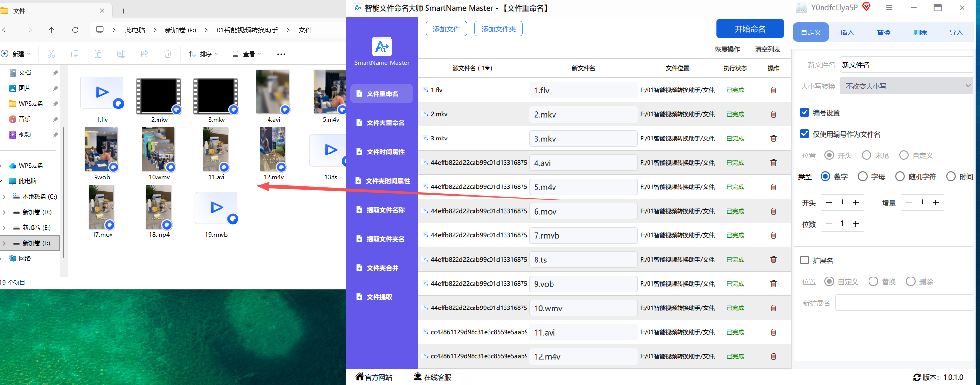Toggle the 编号设置 checkbox
The image size is (980, 385).
coord(805,112)
